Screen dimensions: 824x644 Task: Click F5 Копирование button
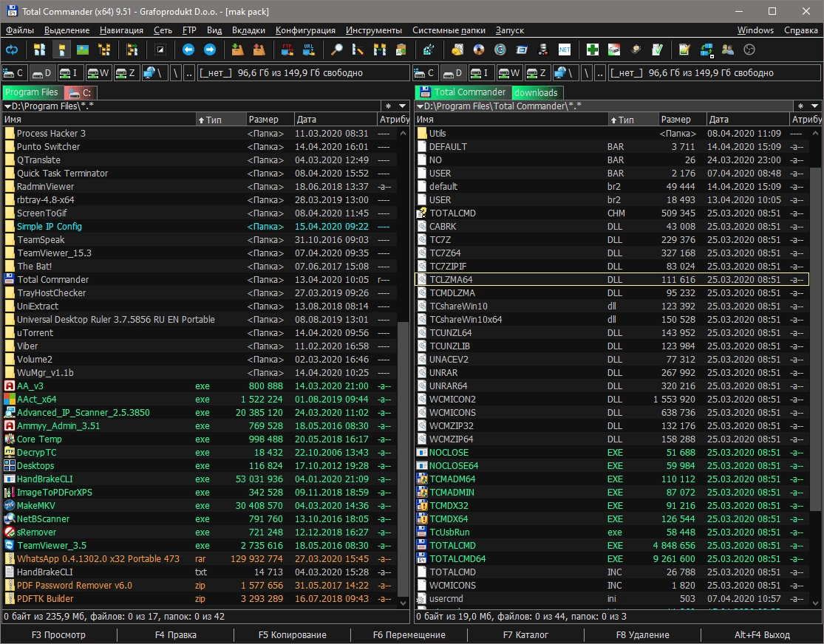292,635
